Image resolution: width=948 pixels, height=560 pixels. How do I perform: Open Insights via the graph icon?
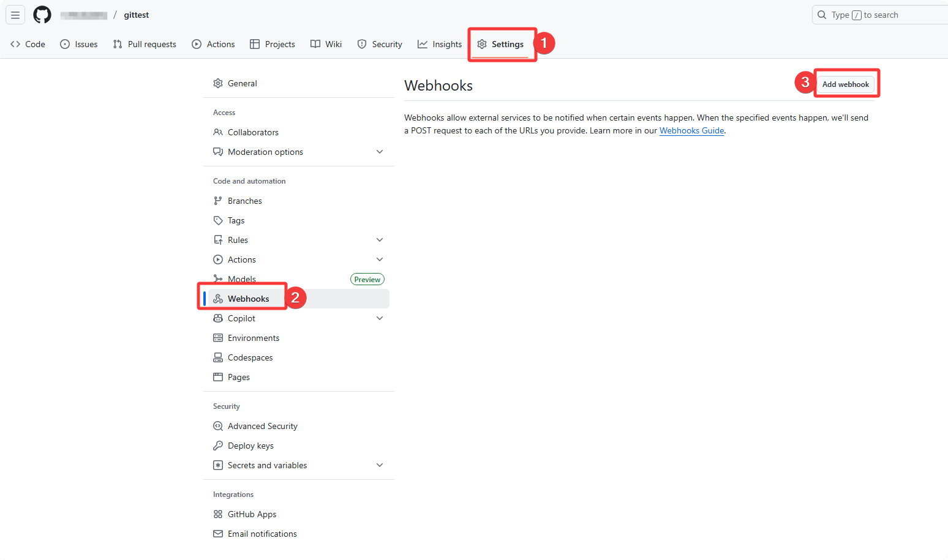click(x=422, y=43)
